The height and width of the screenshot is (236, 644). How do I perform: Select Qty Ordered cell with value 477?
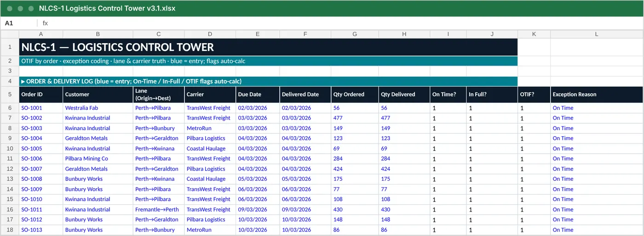click(x=355, y=118)
